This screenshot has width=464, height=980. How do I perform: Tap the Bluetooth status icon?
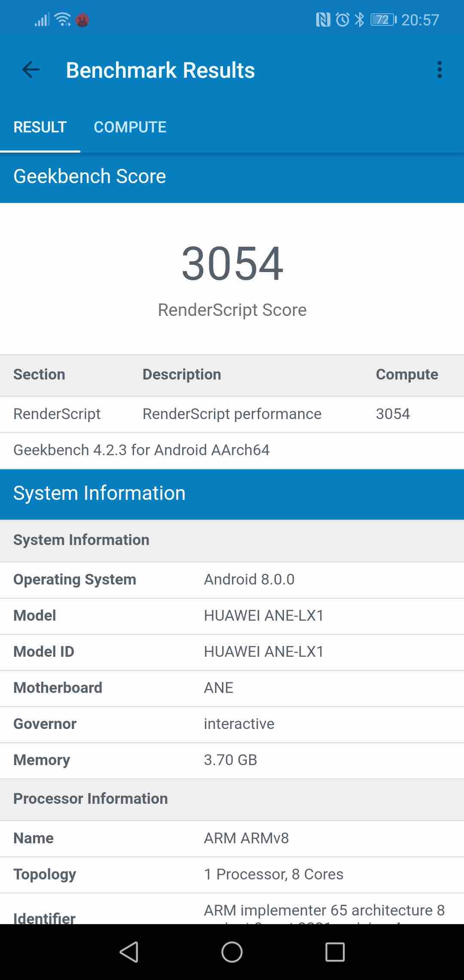click(x=360, y=20)
